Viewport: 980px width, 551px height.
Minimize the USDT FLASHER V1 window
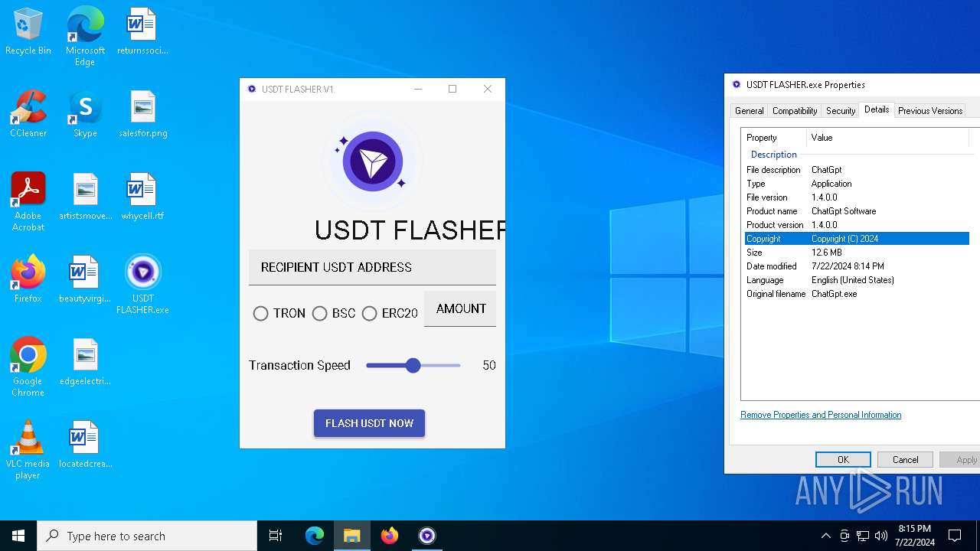pyautogui.click(x=418, y=89)
